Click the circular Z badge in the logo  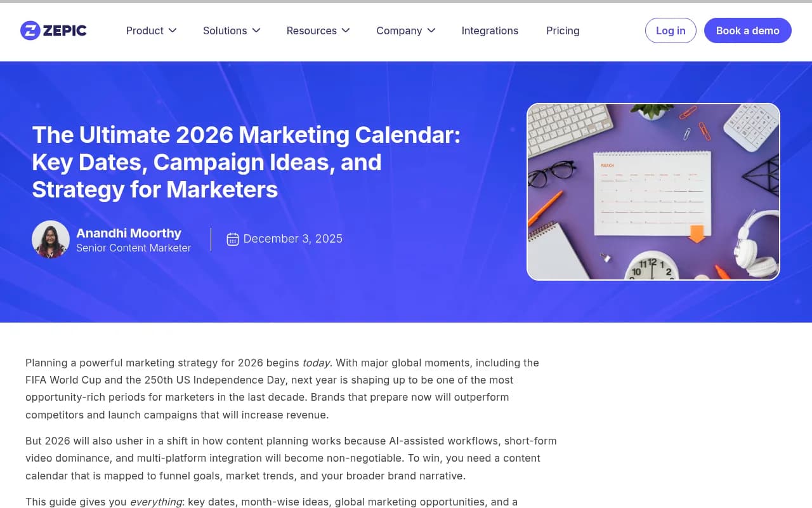(x=30, y=30)
